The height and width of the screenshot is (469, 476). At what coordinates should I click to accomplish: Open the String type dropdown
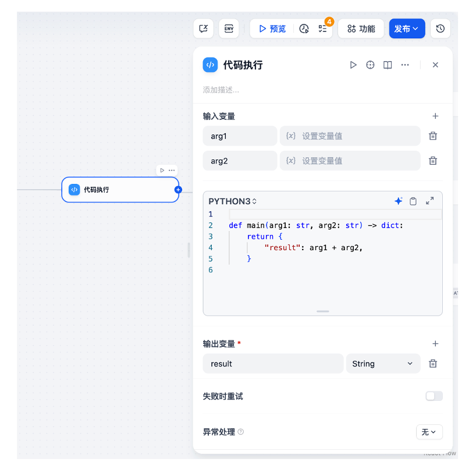coord(383,363)
